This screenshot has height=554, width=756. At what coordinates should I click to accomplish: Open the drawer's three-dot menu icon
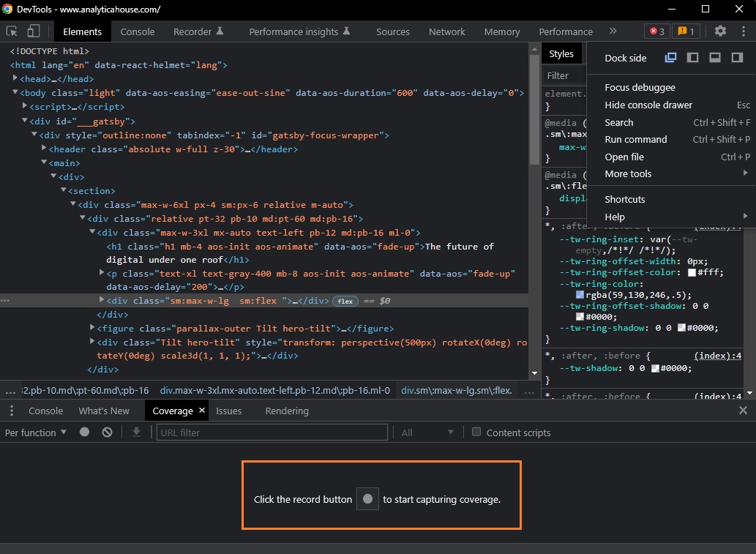click(12, 411)
